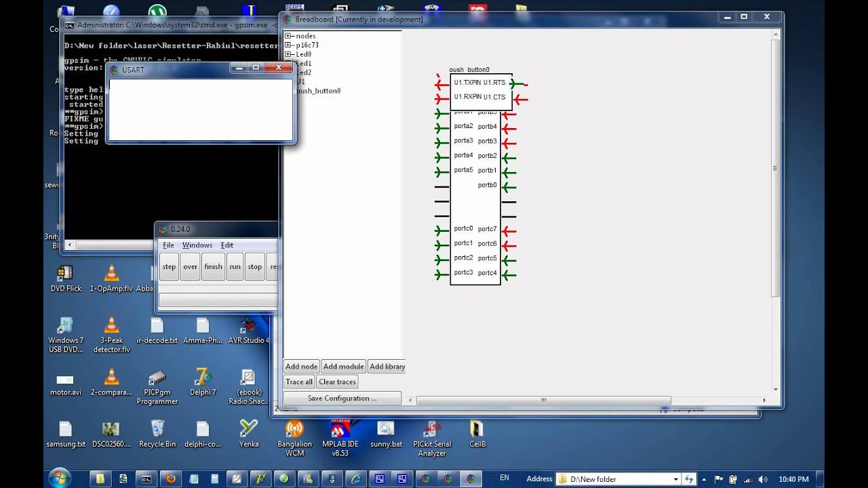Image resolution: width=868 pixels, height=488 pixels.
Task: Open the Recycle Bin icon
Action: coord(157,434)
